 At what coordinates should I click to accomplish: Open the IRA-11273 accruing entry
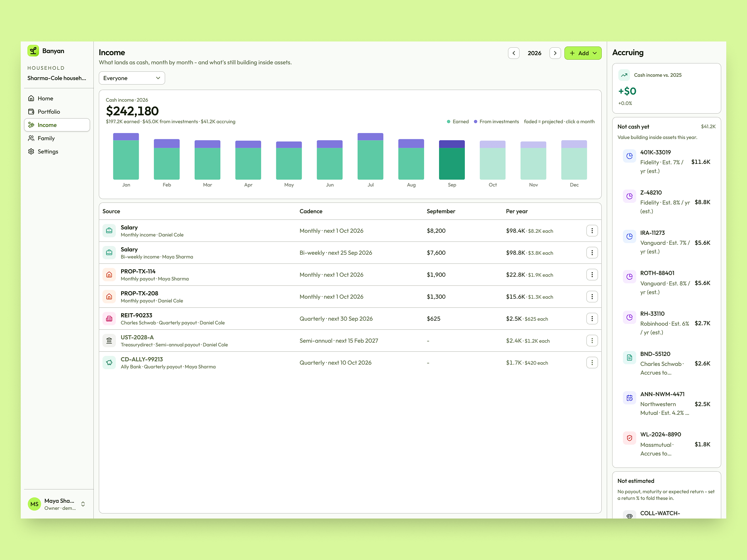666,242
